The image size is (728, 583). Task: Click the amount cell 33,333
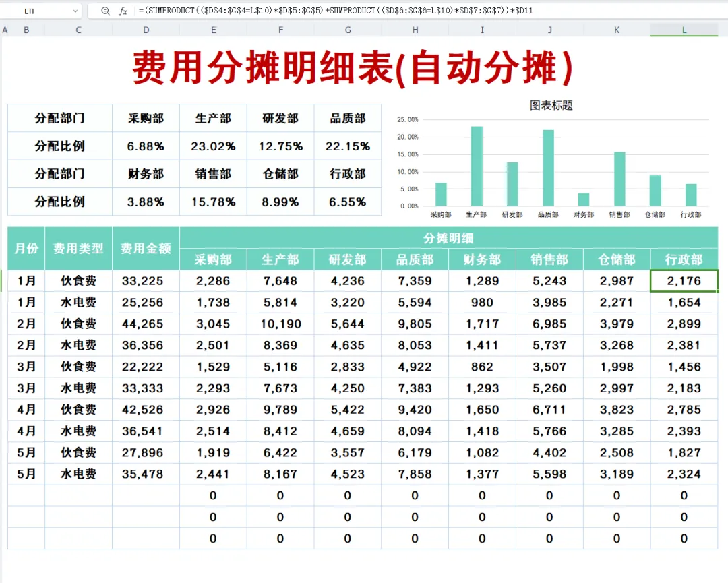coord(146,388)
